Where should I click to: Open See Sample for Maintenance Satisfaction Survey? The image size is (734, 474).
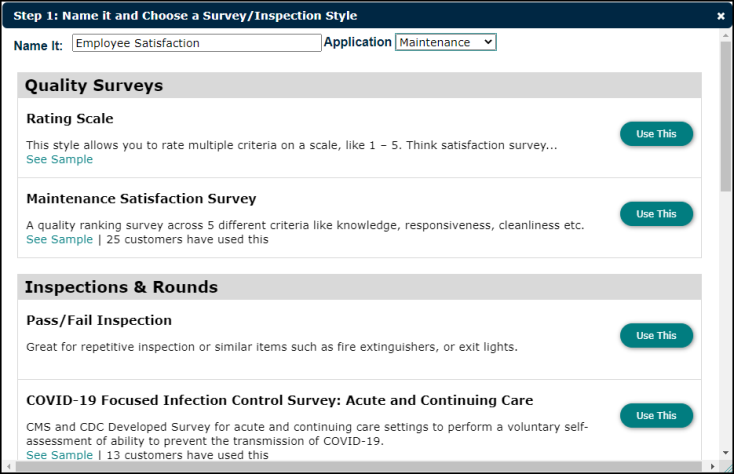[59, 240]
